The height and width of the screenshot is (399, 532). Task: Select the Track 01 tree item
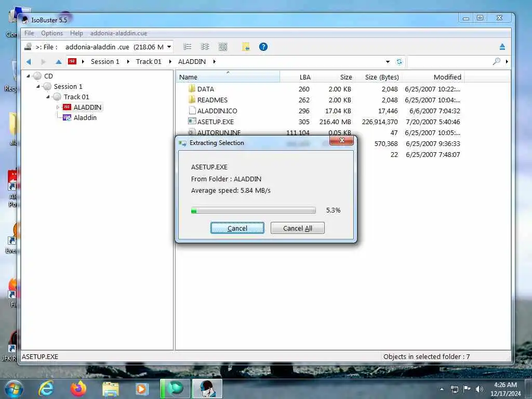[x=76, y=97]
